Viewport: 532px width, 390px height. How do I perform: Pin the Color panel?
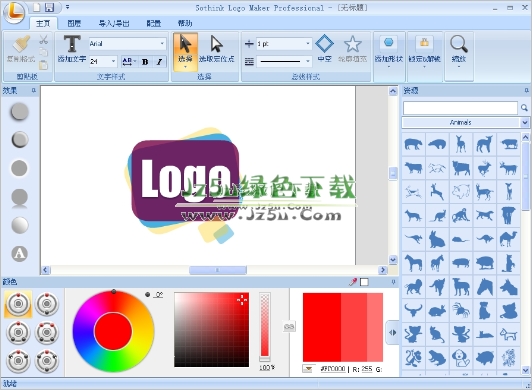[x=393, y=282]
